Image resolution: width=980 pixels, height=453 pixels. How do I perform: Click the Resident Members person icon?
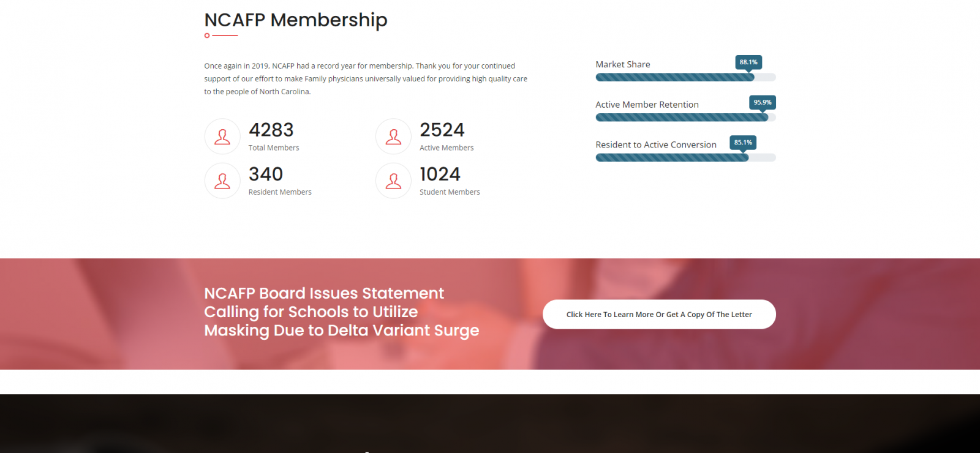coord(222,181)
